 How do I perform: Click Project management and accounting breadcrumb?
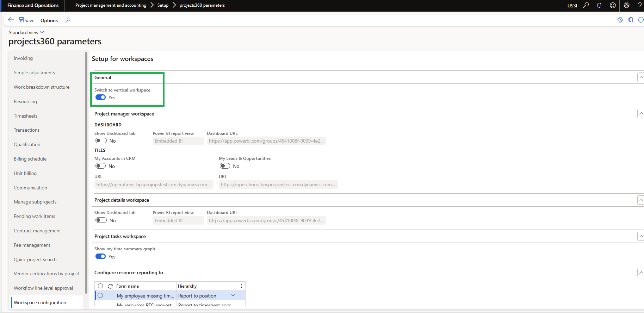pos(111,5)
